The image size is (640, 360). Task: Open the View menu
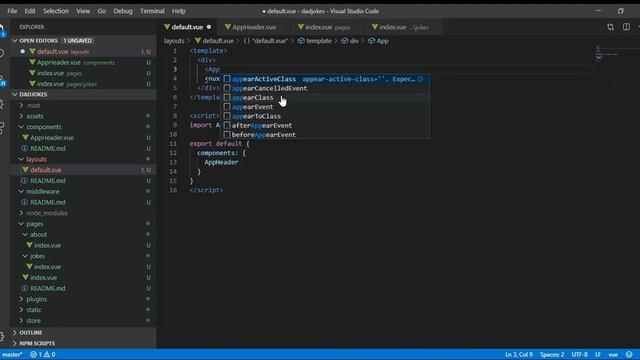pyautogui.click(x=83, y=11)
